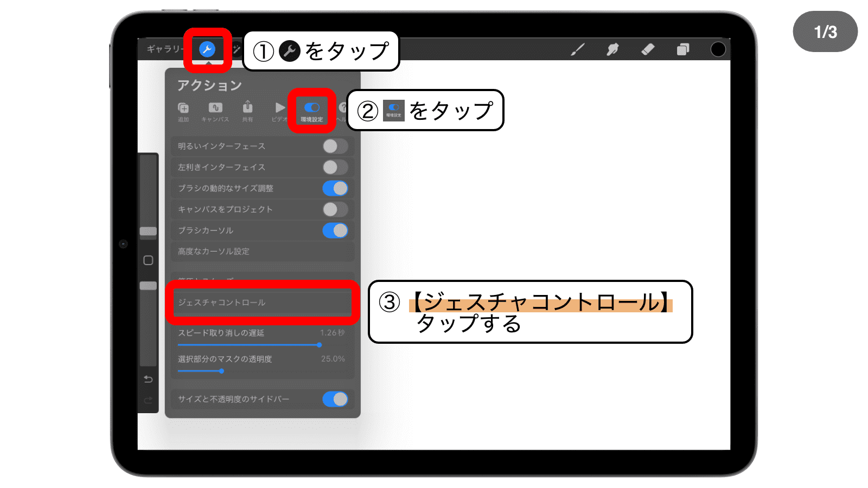Open the Actions wrench icon
This screenshot has height=488, width=868.
coord(207,49)
